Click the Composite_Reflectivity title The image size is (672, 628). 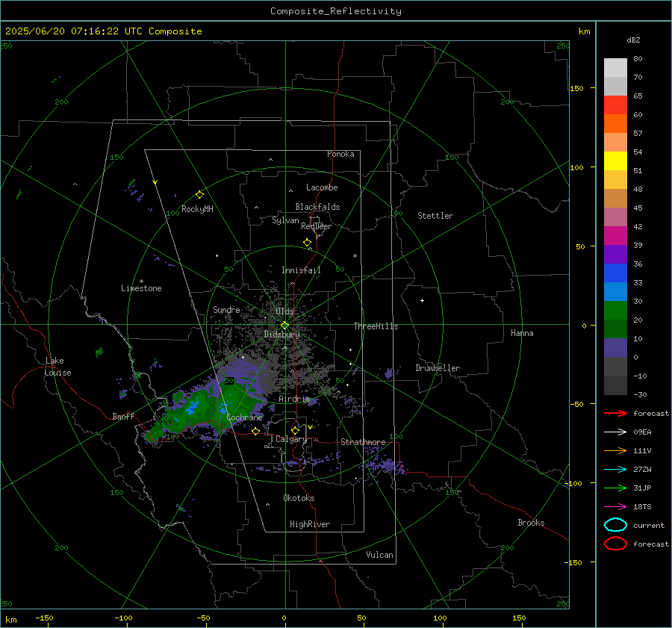click(335, 11)
